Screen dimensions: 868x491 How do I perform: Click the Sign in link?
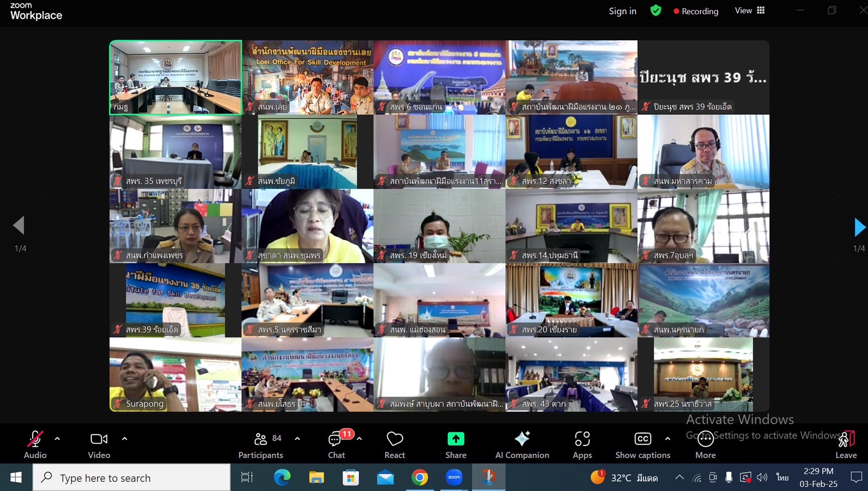[x=622, y=11]
